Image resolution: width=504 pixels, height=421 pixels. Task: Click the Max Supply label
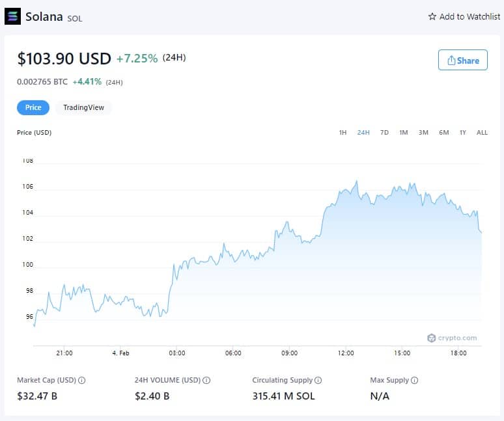(x=389, y=380)
